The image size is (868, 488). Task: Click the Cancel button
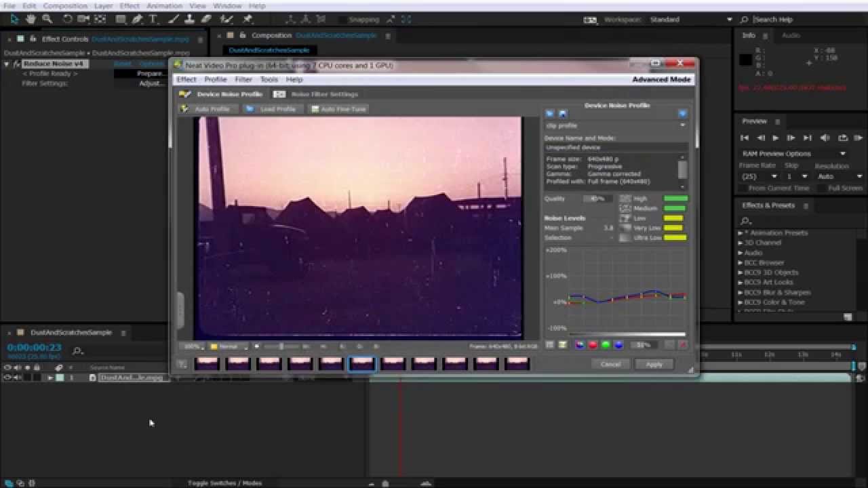[610, 364]
